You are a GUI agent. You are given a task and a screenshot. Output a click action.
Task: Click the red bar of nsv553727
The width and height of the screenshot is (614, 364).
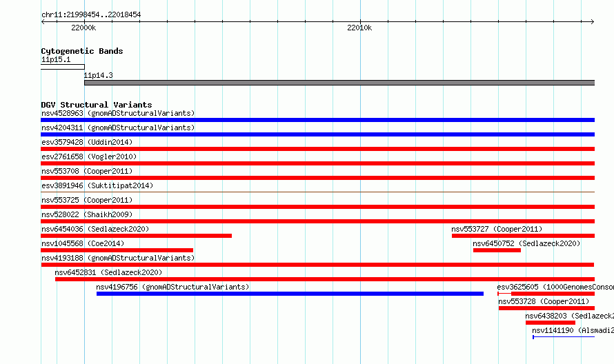pos(523,236)
